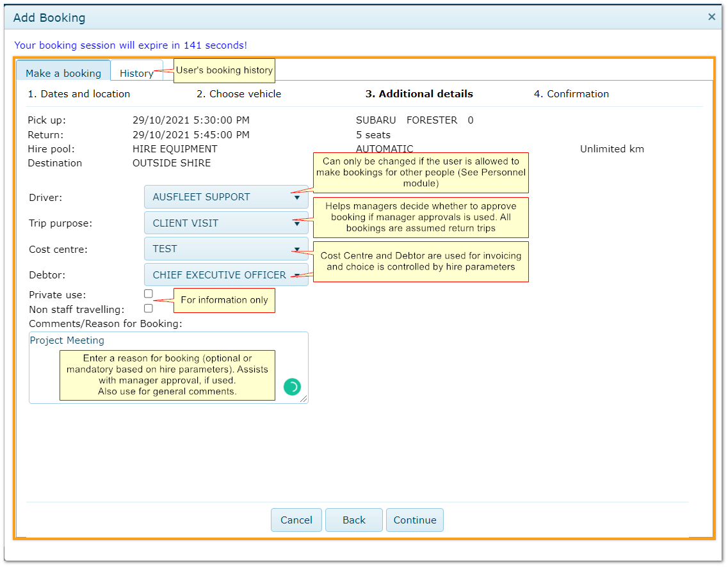Tick the Non staff travelling checkbox

point(149,308)
